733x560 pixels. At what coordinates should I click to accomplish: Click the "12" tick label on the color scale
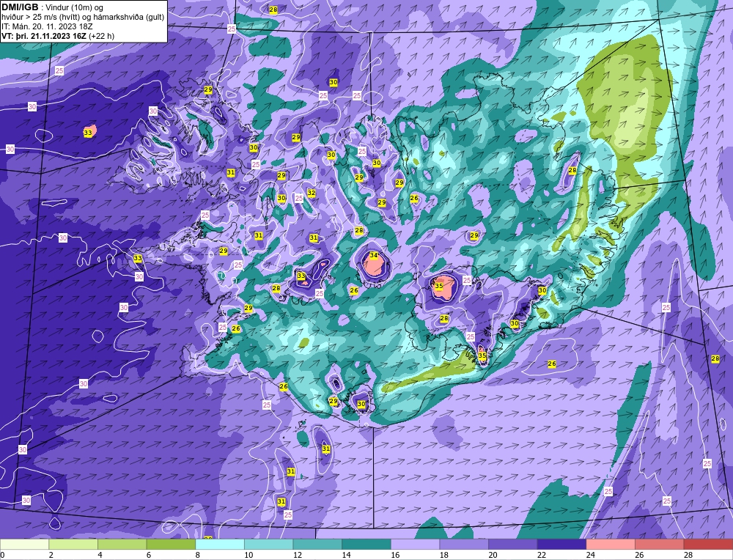pos(298,555)
